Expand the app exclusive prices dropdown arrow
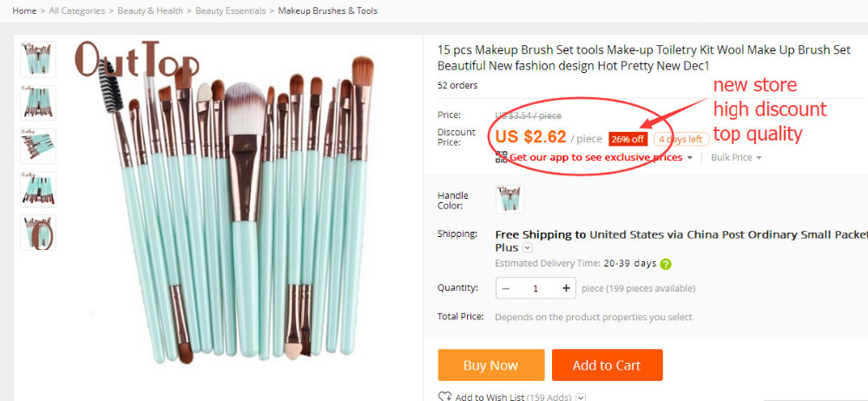 [x=690, y=158]
